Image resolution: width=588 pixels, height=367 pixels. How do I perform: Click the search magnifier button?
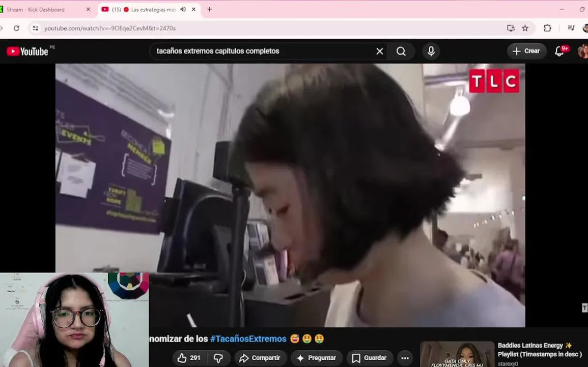click(401, 51)
